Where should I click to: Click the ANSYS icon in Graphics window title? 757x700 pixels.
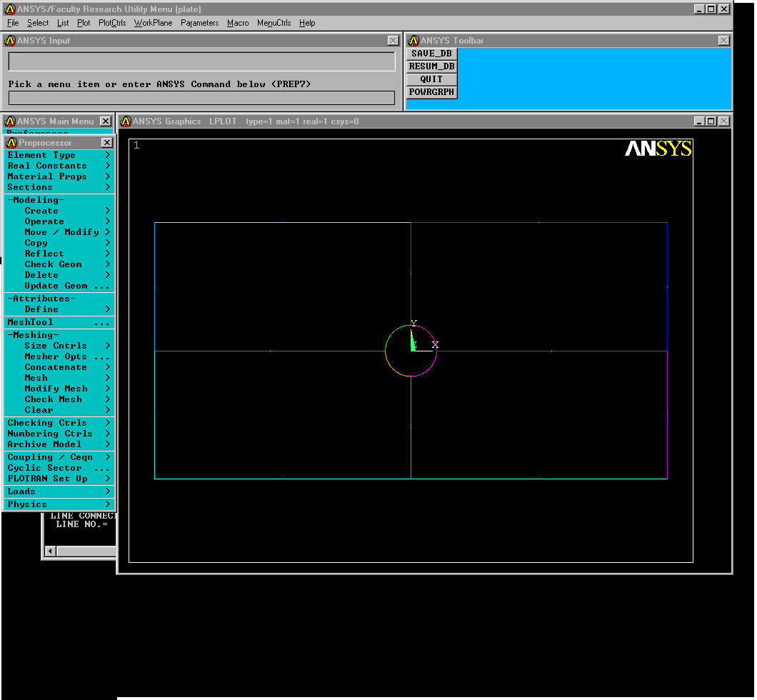pyautogui.click(x=126, y=121)
